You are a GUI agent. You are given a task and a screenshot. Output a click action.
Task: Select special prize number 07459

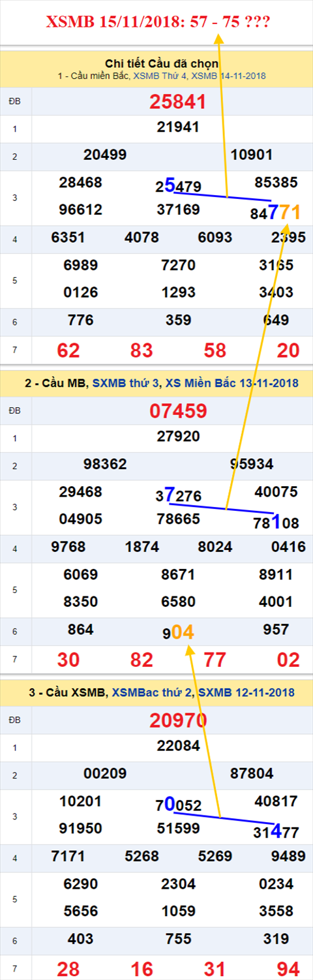178,411
